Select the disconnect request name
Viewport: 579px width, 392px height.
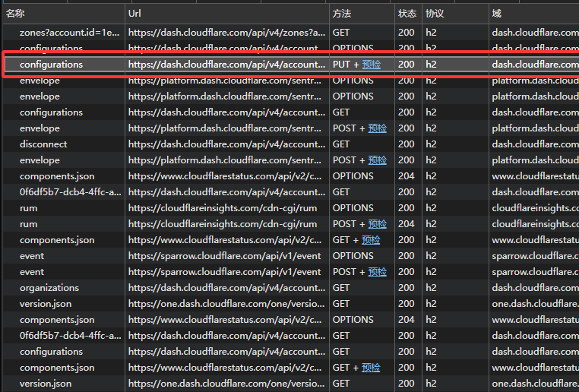(x=43, y=144)
